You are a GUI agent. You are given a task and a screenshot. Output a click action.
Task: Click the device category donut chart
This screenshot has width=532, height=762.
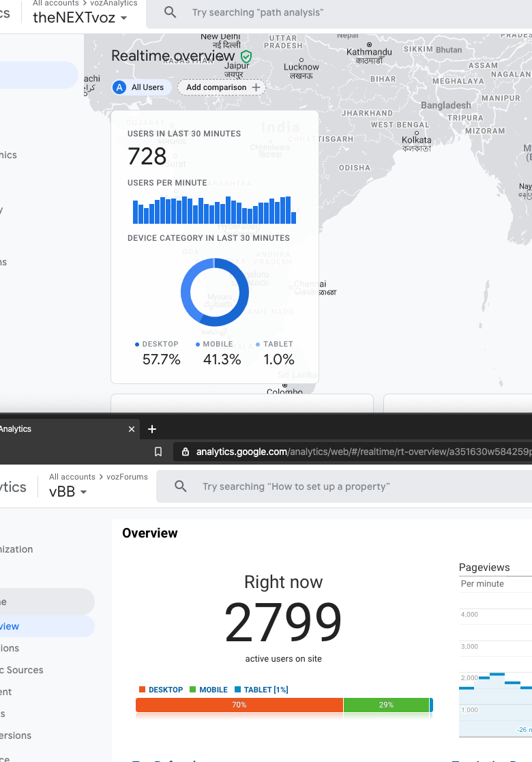[x=215, y=292]
